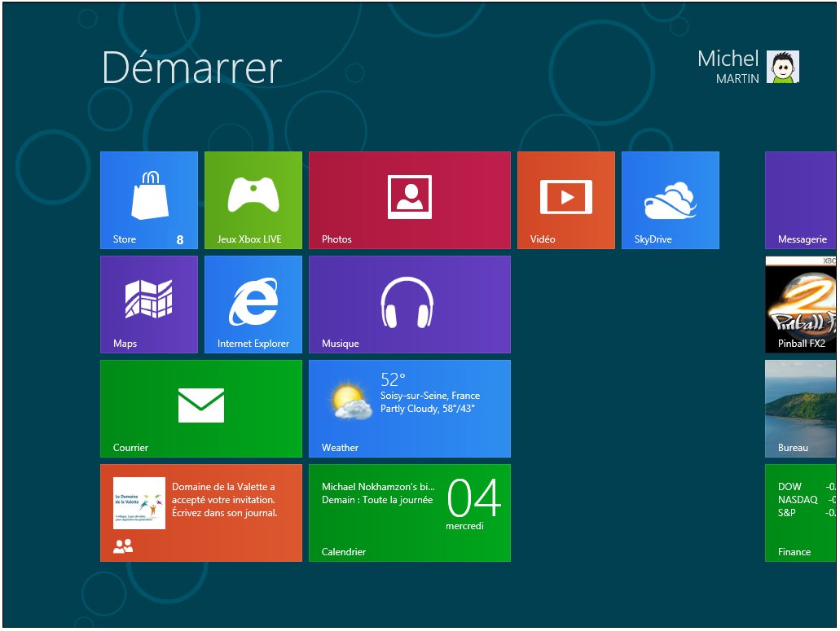Open the SkyDrive cloud tile
The height and width of the screenshot is (631, 840).
671,200
